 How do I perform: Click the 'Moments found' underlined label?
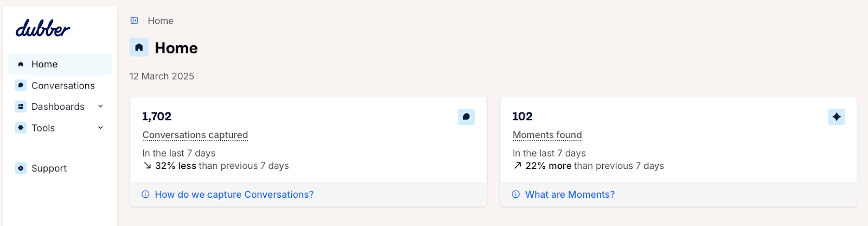[547, 135]
